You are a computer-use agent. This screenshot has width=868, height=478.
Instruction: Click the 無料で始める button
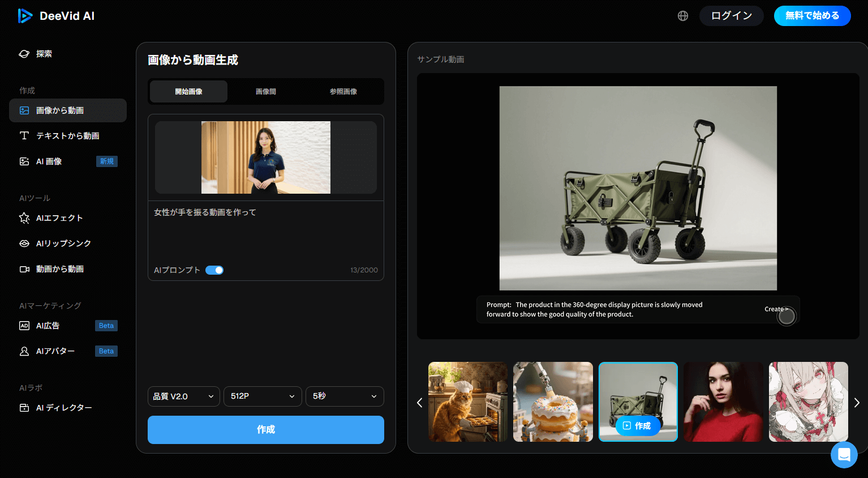click(812, 16)
